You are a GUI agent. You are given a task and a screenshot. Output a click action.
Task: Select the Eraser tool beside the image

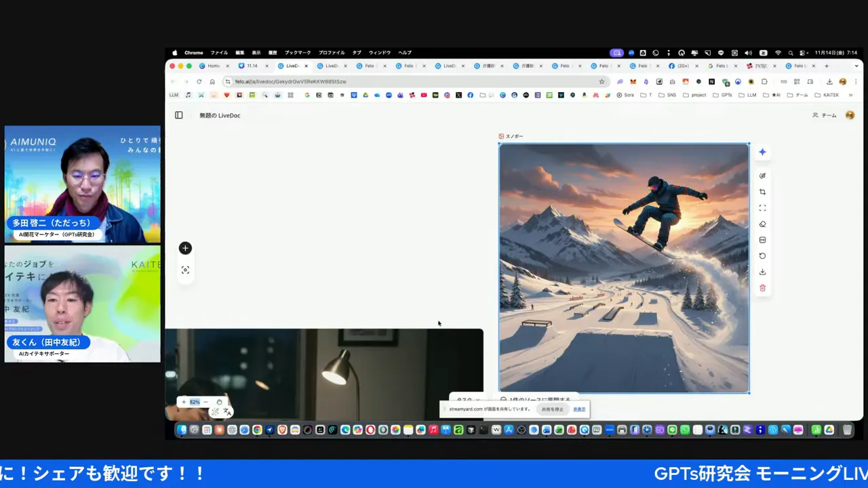[762, 223]
